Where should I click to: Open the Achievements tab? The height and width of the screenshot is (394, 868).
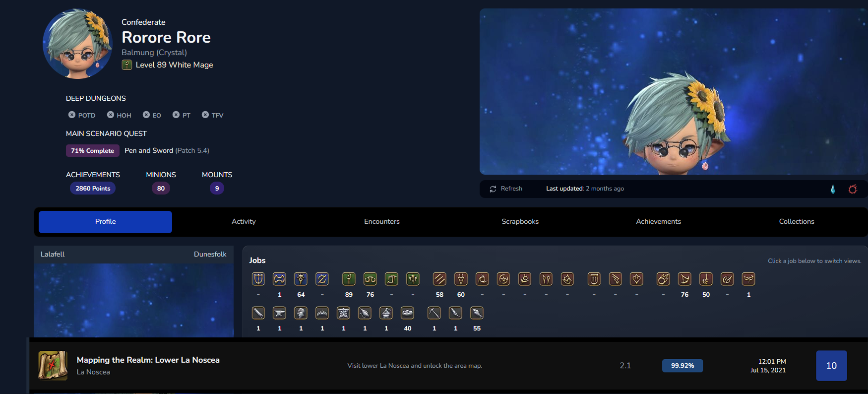pos(659,222)
